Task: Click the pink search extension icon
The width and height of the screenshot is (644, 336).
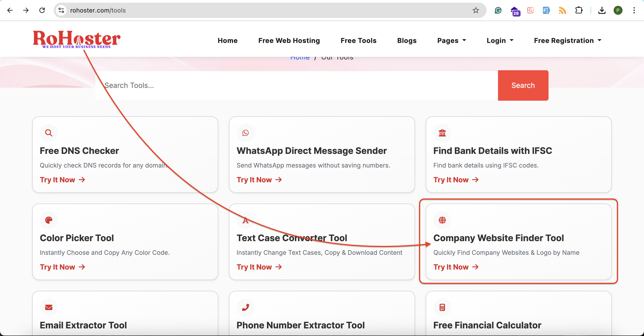Action: pyautogui.click(x=530, y=10)
